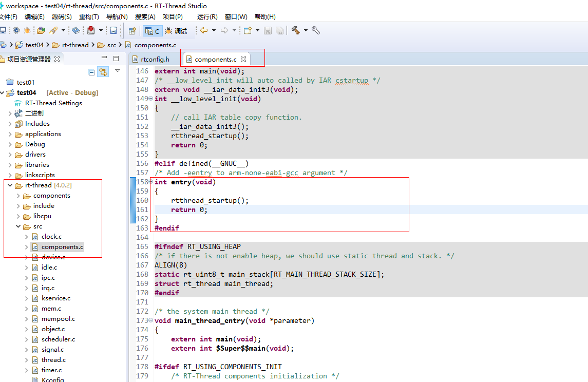The height and width of the screenshot is (382, 588).
Task: Open the 编辑(E) menu
Action: [34, 17]
